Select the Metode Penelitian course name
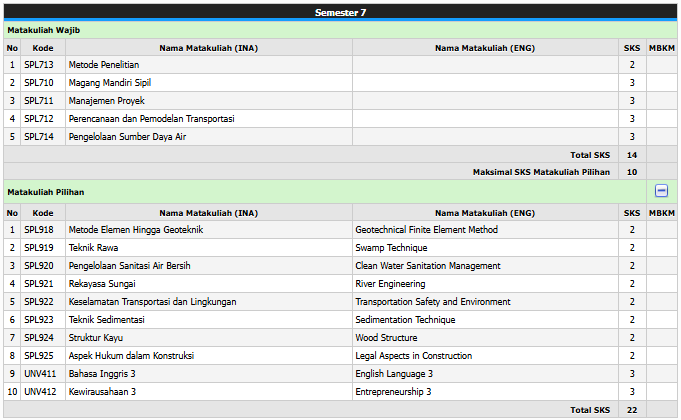Image resolution: width=681 pixels, height=420 pixels. (x=104, y=65)
